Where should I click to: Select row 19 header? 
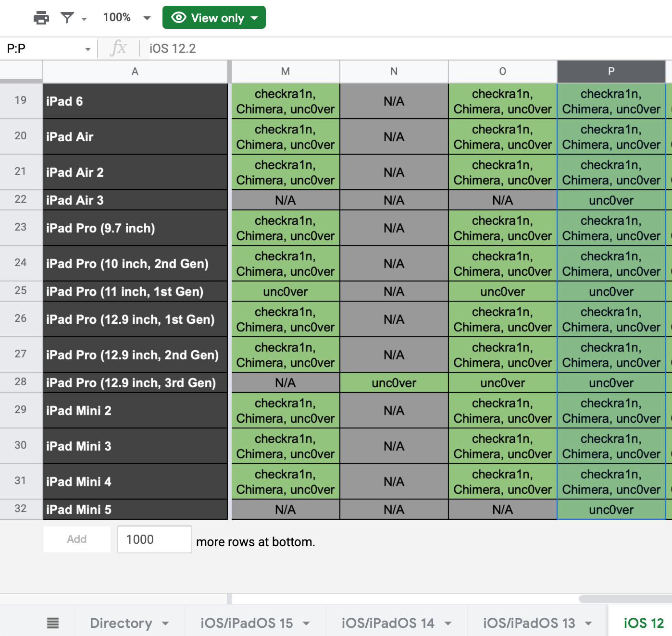[x=21, y=101]
